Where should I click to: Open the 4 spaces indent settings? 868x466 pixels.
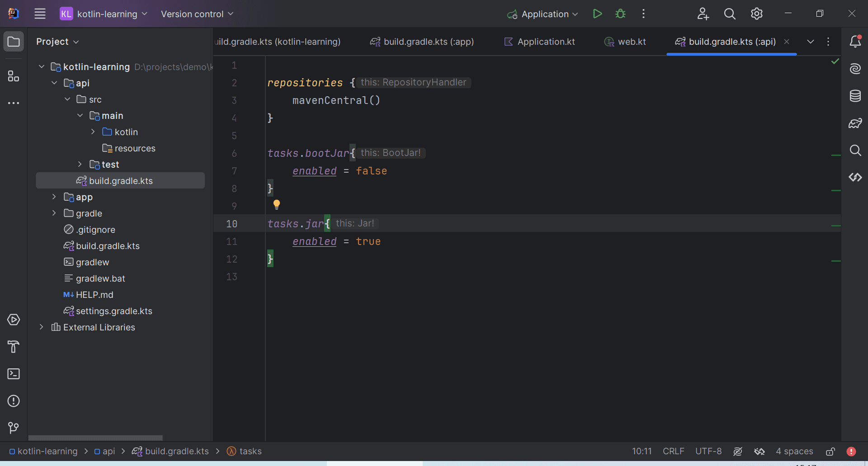click(794, 451)
